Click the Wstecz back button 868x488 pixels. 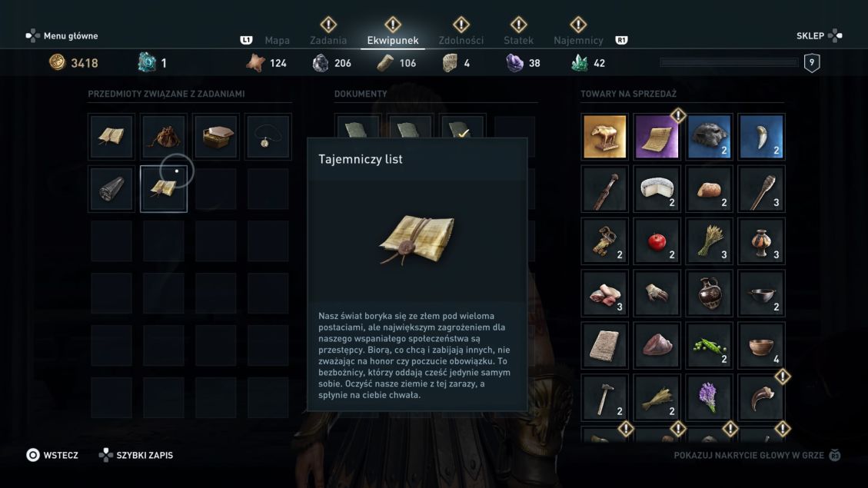point(52,455)
